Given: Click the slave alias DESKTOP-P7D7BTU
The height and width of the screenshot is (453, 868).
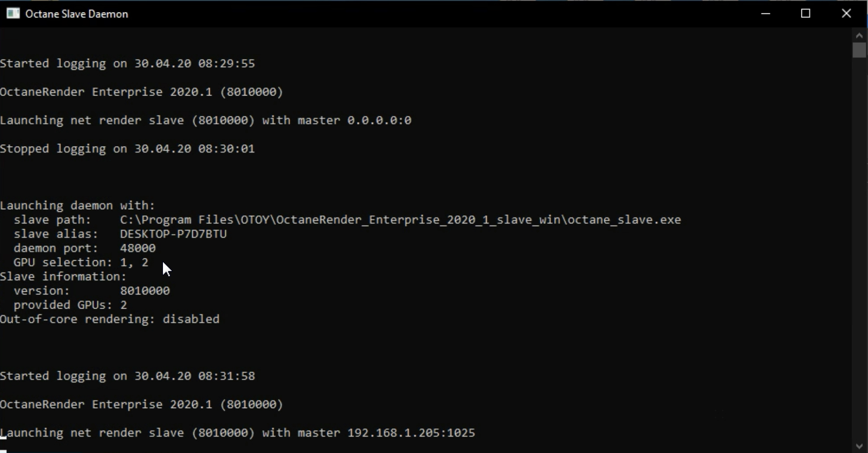Looking at the screenshot, I should (173, 234).
